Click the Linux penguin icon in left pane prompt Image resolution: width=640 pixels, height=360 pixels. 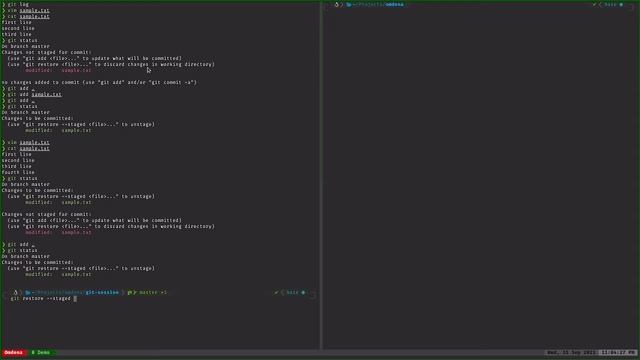[16, 292]
